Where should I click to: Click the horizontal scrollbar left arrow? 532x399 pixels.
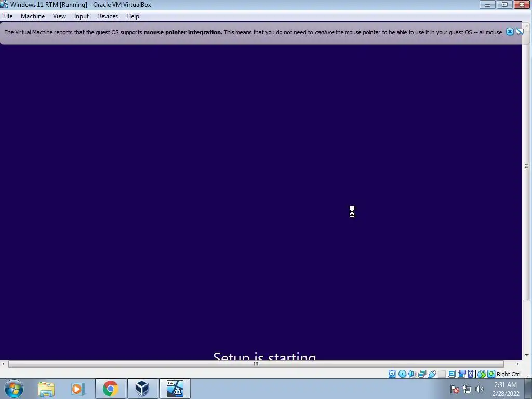[x=3, y=364]
